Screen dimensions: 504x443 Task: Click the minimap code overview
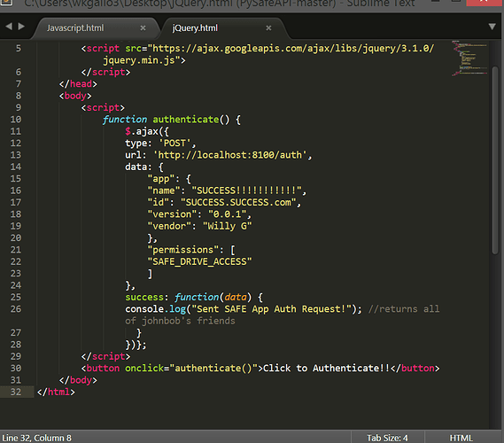pos(469,58)
